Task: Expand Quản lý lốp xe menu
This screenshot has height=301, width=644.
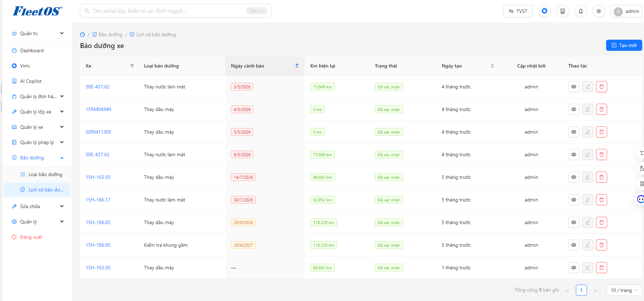Action: click(38, 112)
